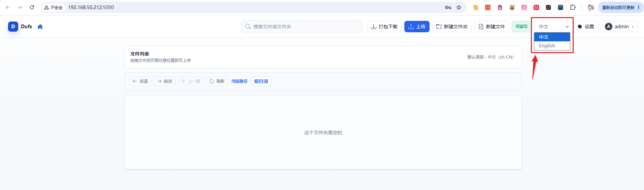Click the address bar URL
Screen dimensions: 644x190
pos(91,7)
